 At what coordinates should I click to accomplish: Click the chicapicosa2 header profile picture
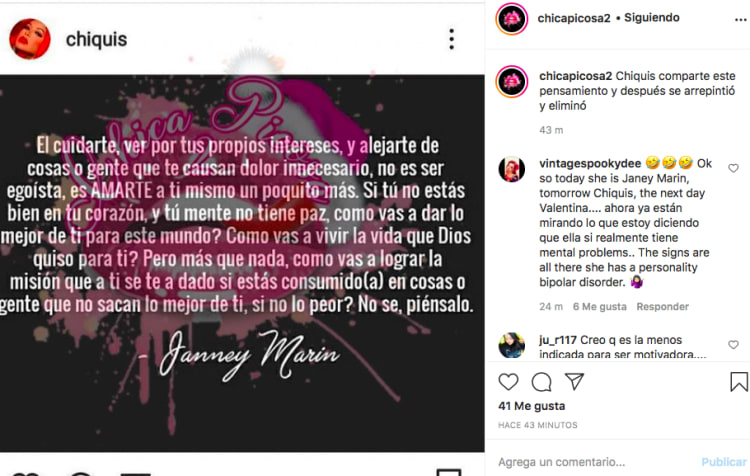click(511, 19)
